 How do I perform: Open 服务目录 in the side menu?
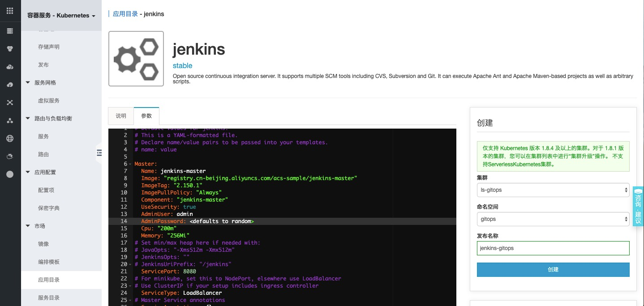pyautogui.click(x=49, y=297)
